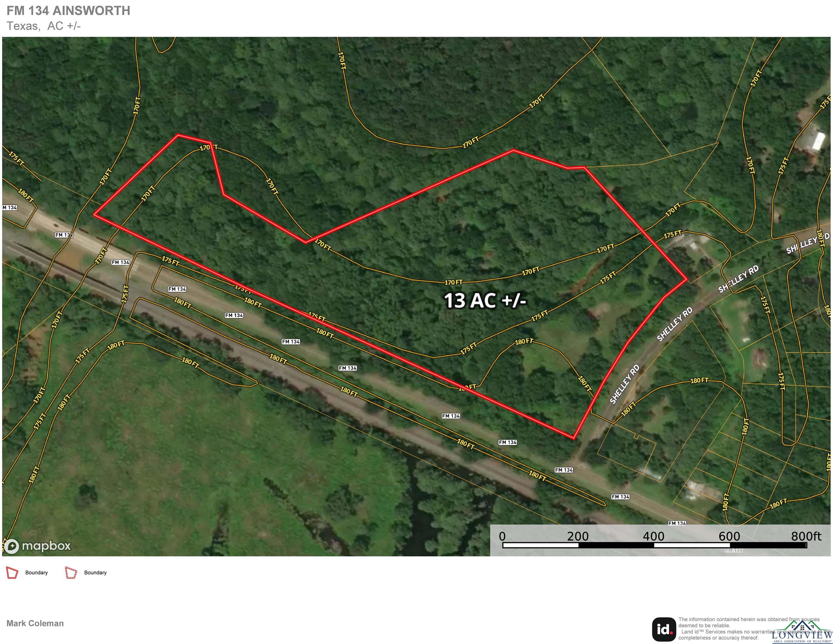Click the white-roofed building in the map's top-right corner
833x644 pixels.
pos(817,141)
